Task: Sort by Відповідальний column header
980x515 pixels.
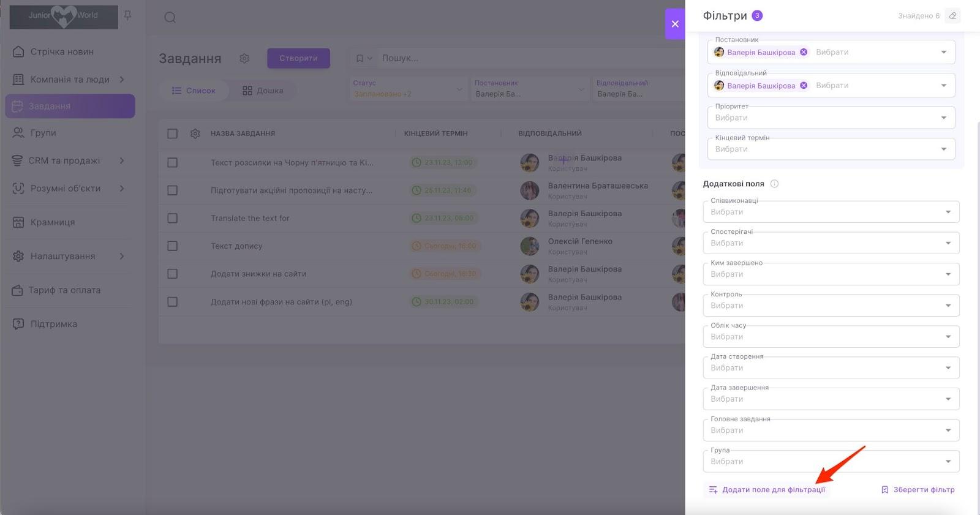Action: point(550,133)
